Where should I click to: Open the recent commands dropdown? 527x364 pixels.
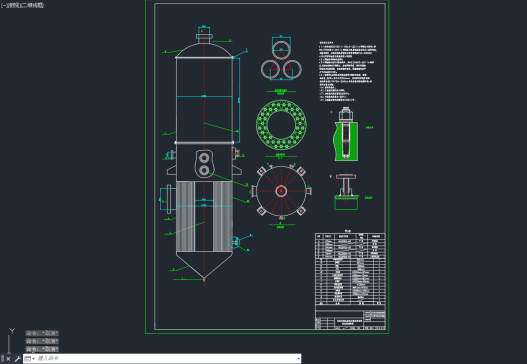(30, 359)
